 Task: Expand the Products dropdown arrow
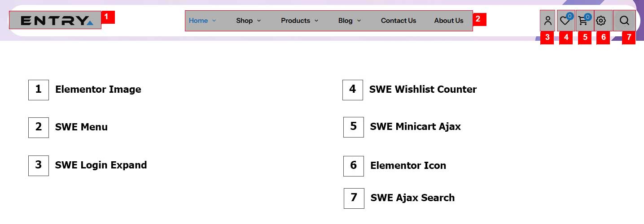coord(316,21)
